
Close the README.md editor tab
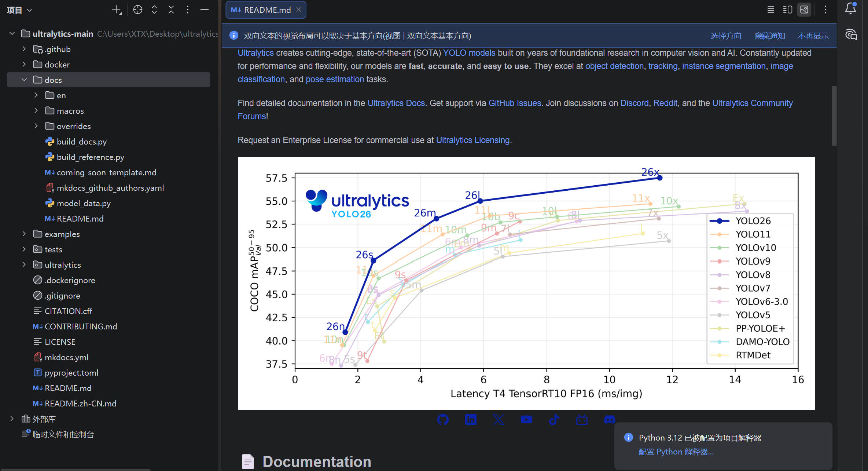(x=299, y=10)
